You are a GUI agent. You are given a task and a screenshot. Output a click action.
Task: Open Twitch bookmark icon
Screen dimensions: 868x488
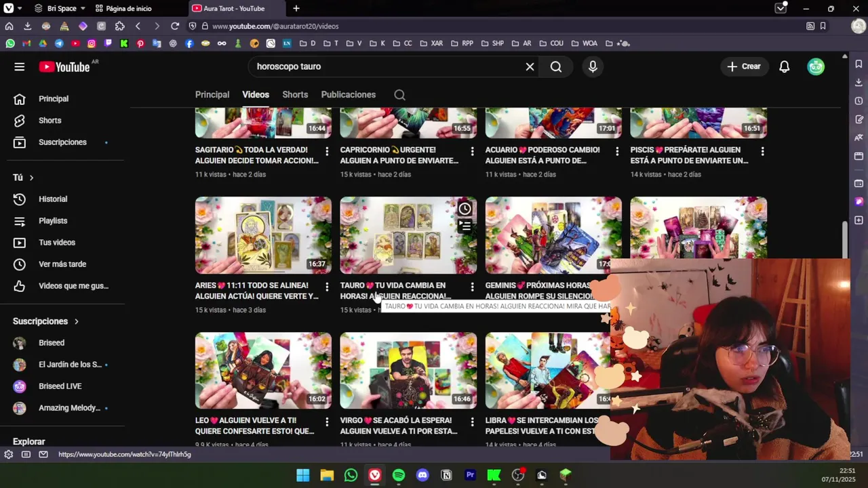pos(108,43)
